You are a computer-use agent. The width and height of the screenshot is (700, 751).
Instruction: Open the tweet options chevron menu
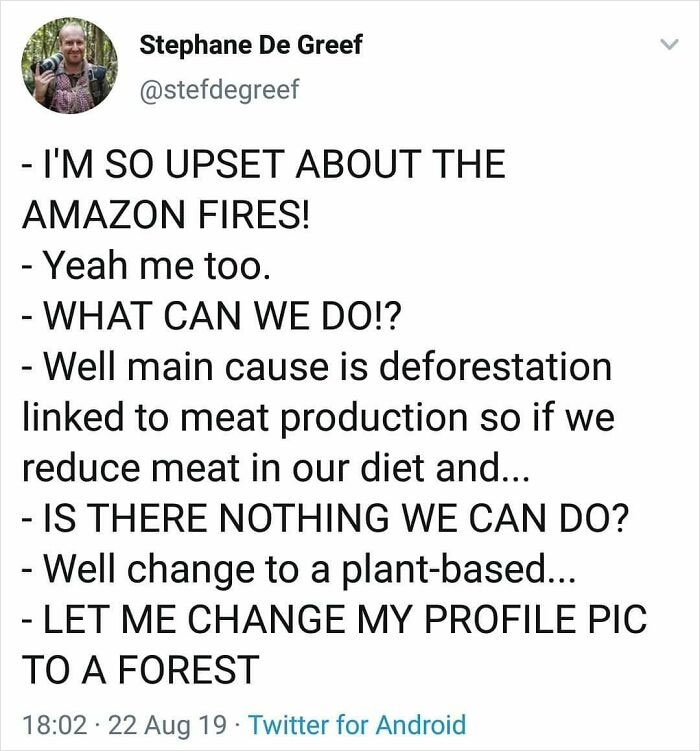(x=667, y=45)
